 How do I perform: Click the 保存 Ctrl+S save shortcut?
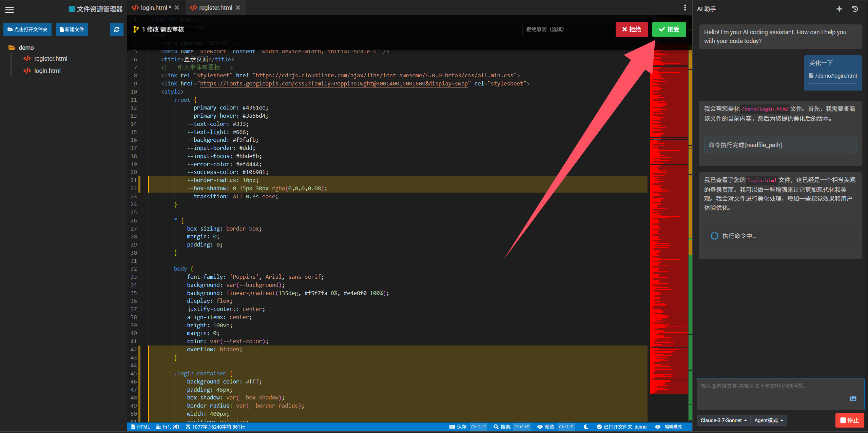point(468,427)
